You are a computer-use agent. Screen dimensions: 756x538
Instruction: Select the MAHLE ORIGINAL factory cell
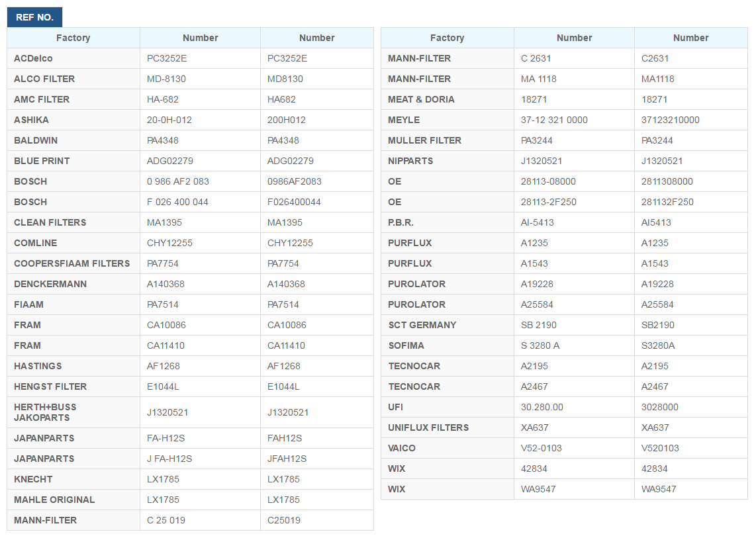point(73,500)
